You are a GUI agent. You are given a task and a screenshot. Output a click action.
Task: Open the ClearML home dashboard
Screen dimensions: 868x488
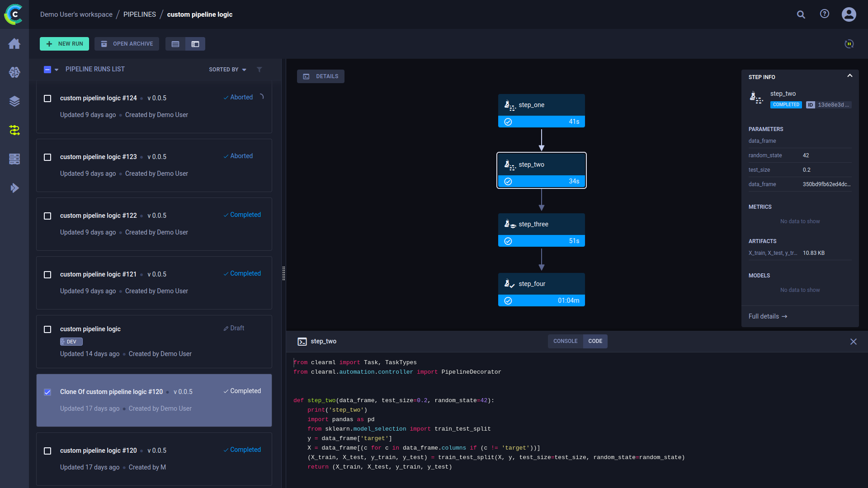(14, 43)
